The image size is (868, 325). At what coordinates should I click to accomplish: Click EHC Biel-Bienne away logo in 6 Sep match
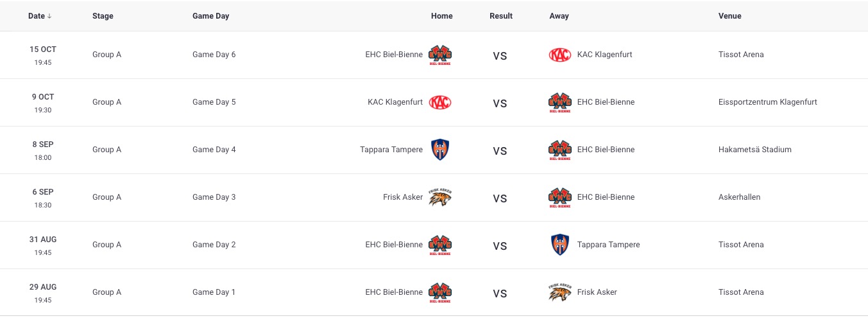[x=560, y=198]
